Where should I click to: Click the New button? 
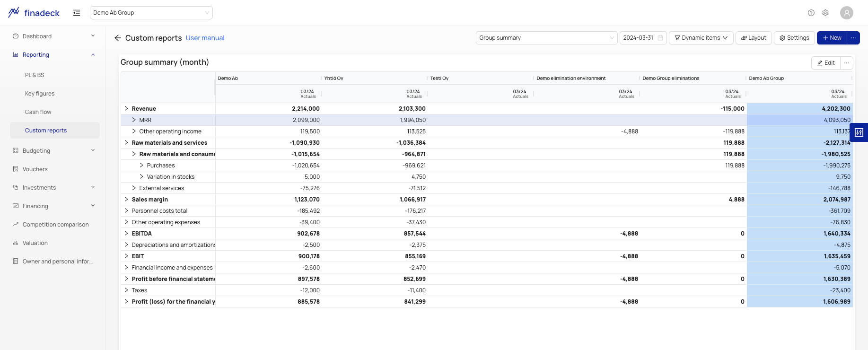tap(832, 38)
